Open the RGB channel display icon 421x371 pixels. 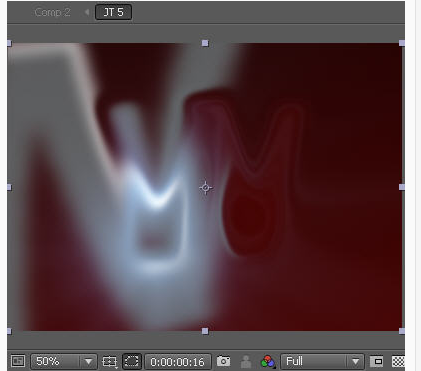268,362
